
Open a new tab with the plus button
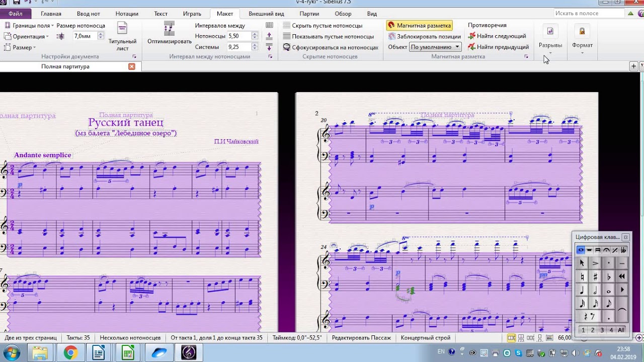(634, 66)
